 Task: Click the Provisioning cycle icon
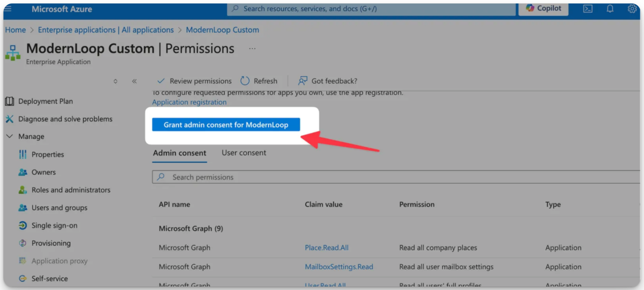coord(23,243)
